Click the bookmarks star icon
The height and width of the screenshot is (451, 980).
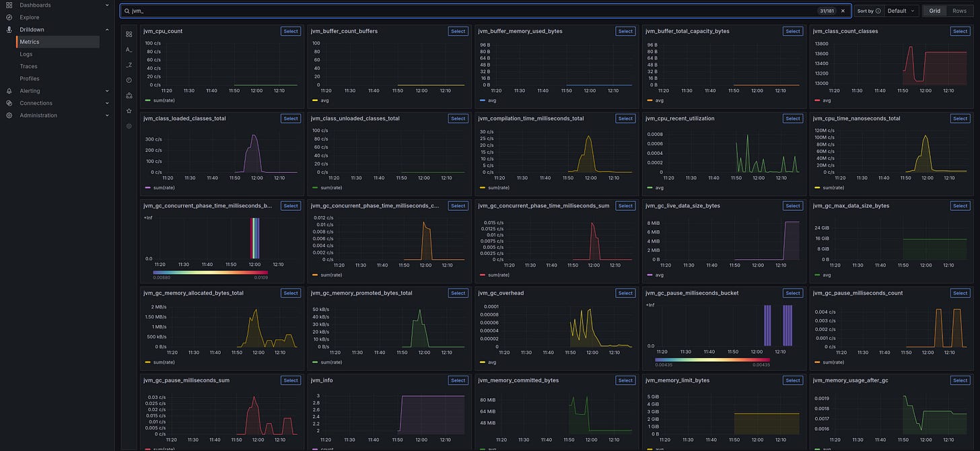click(129, 110)
